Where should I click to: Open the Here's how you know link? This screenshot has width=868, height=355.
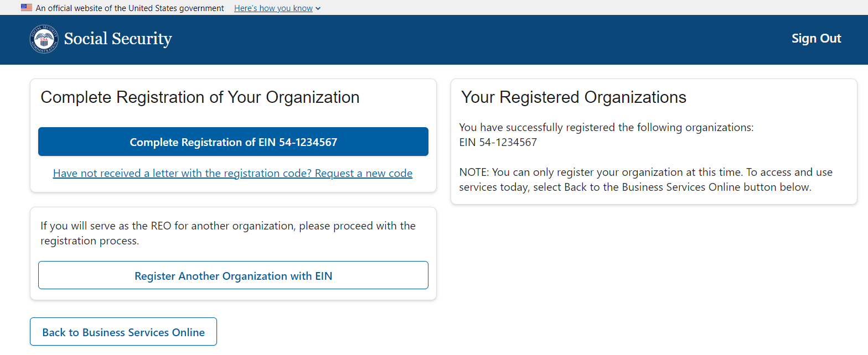273,8
